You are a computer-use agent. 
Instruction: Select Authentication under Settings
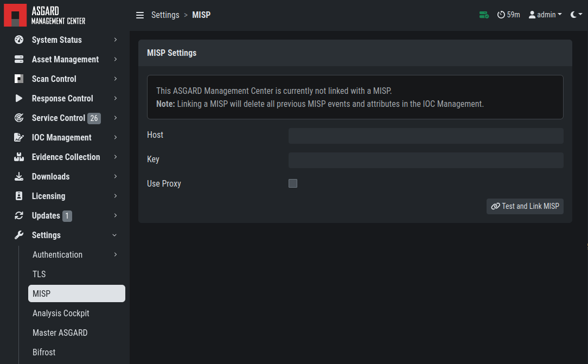76,254
